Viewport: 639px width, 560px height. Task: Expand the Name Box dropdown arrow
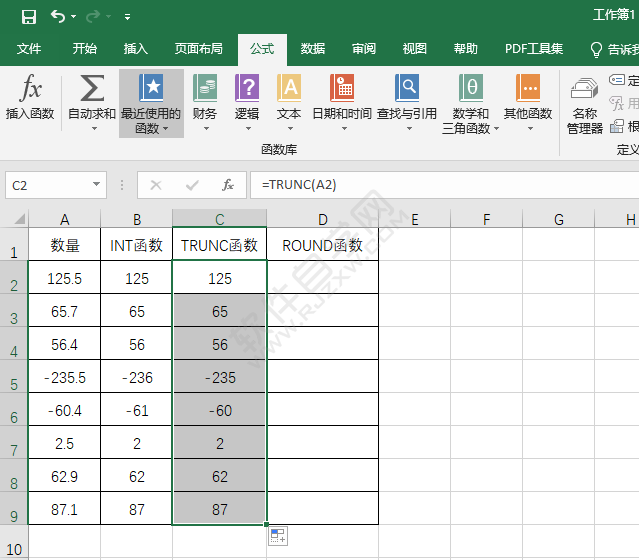coord(97,185)
